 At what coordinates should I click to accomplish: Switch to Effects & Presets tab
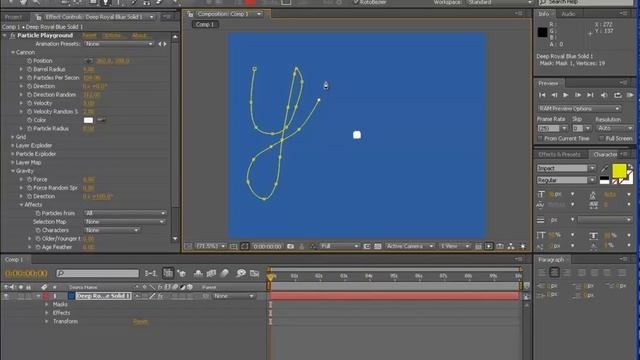tap(559, 154)
